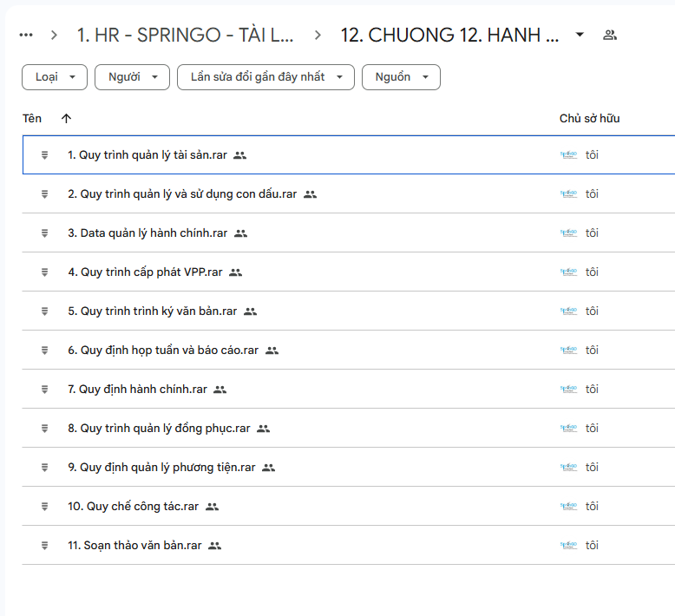
Task: Click the shared icon next to 3. Data quản lý hành chính.rar
Action: coord(240,233)
